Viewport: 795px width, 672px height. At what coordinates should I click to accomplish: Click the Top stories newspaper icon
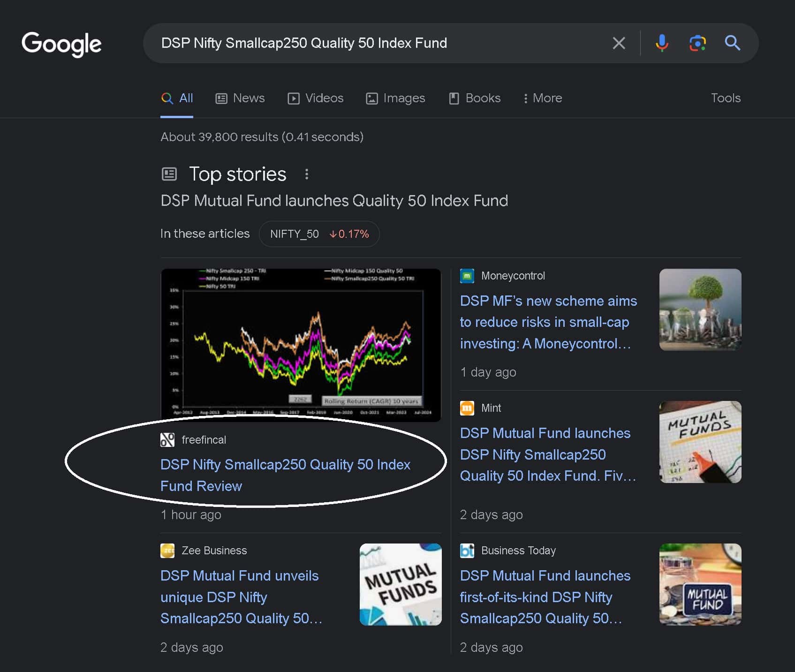click(169, 174)
